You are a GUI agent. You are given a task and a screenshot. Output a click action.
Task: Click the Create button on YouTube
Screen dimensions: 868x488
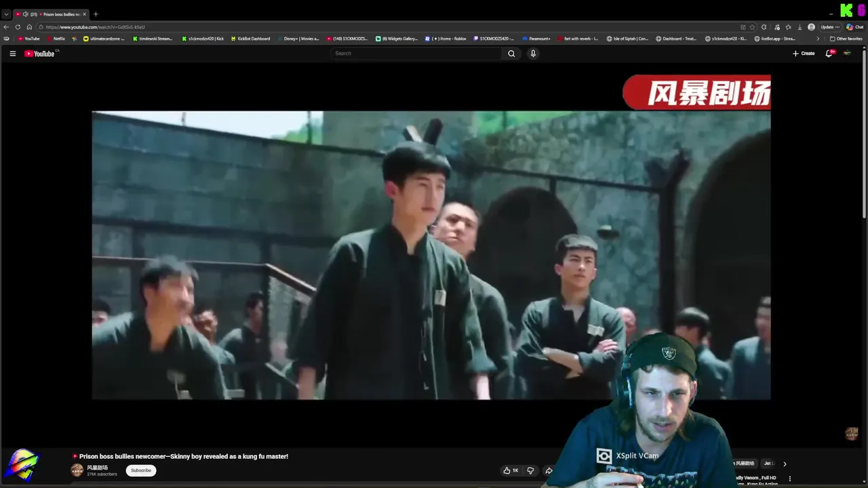804,54
